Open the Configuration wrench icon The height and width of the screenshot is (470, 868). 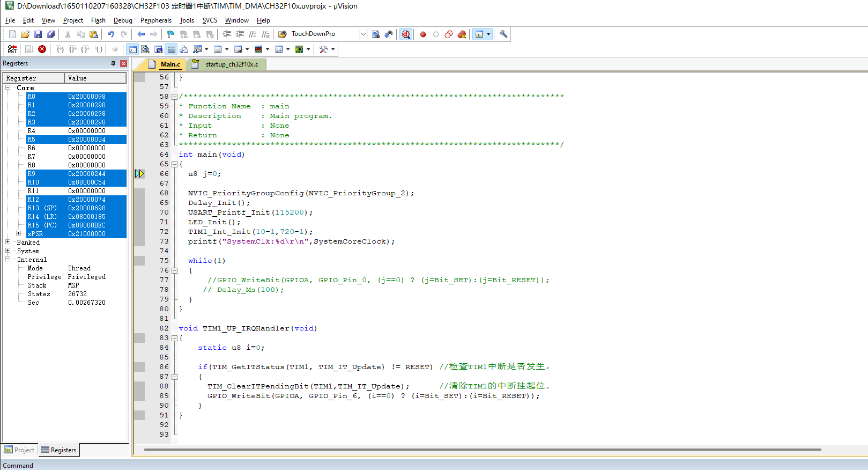pos(503,34)
